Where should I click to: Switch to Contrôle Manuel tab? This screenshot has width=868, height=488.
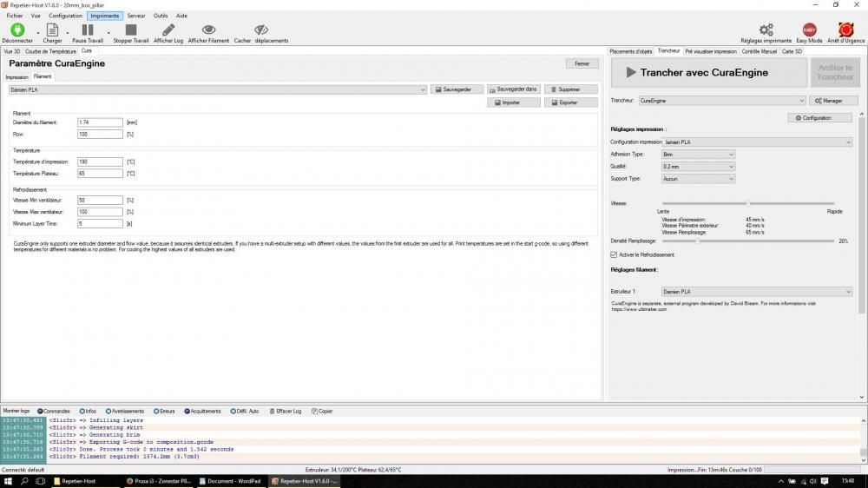click(x=759, y=51)
